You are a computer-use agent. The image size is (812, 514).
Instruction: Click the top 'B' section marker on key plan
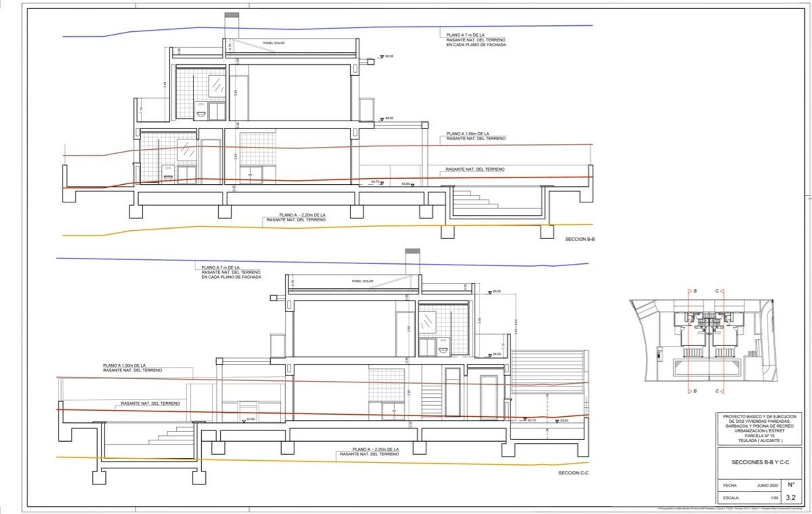pos(693,291)
